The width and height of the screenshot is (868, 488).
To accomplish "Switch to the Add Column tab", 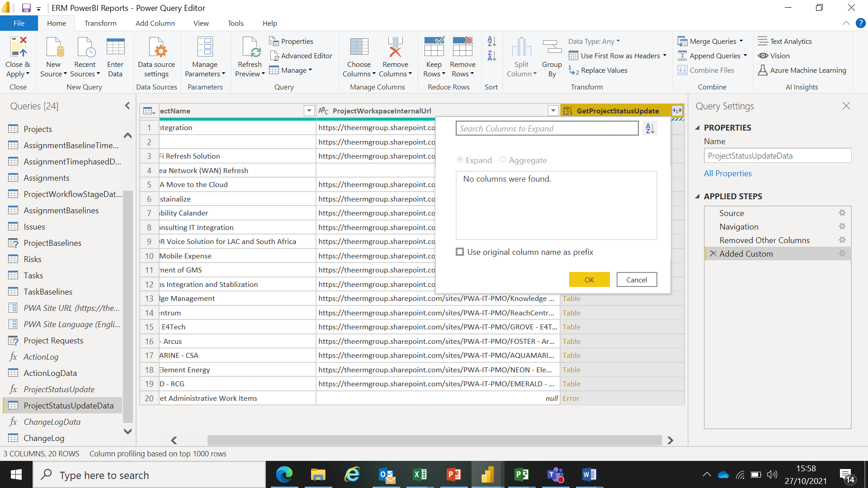I will 155,23.
